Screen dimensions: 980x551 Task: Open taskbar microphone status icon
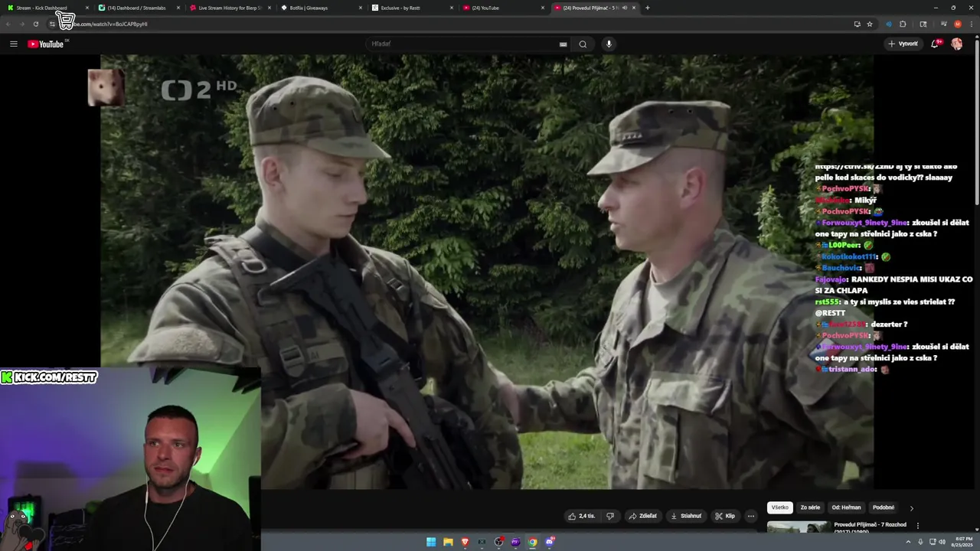pos(920,542)
